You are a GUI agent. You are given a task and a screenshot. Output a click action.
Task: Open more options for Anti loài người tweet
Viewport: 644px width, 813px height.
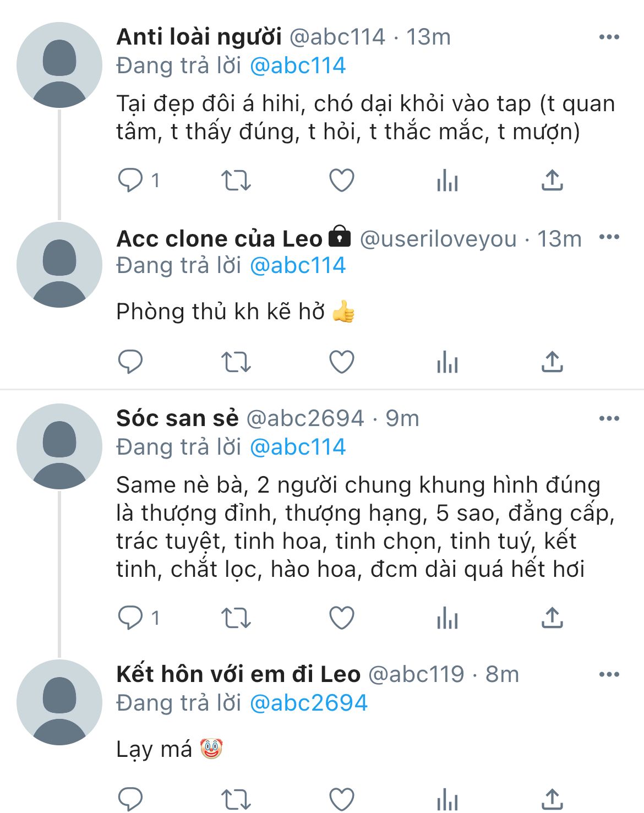pyautogui.click(x=609, y=37)
